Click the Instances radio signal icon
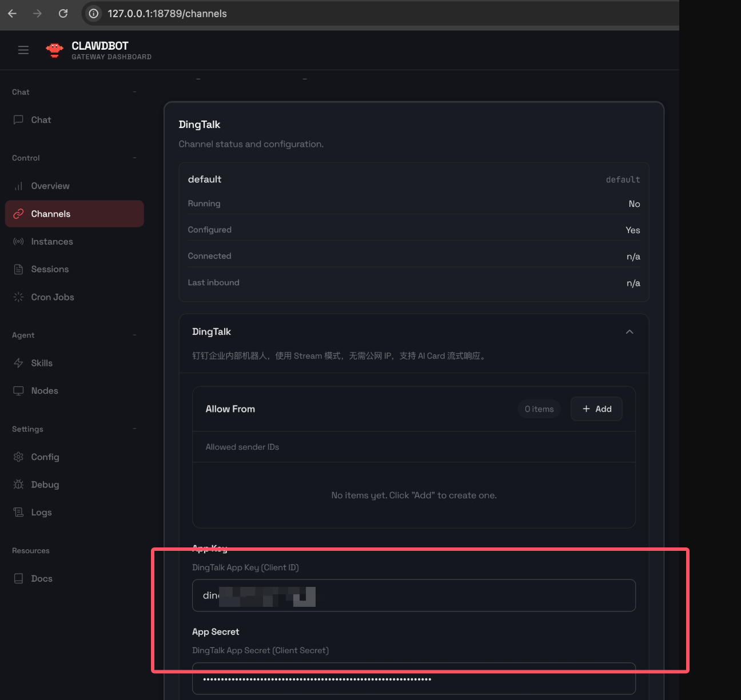Viewport: 741px width, 700px height. [x=18, y=241]
